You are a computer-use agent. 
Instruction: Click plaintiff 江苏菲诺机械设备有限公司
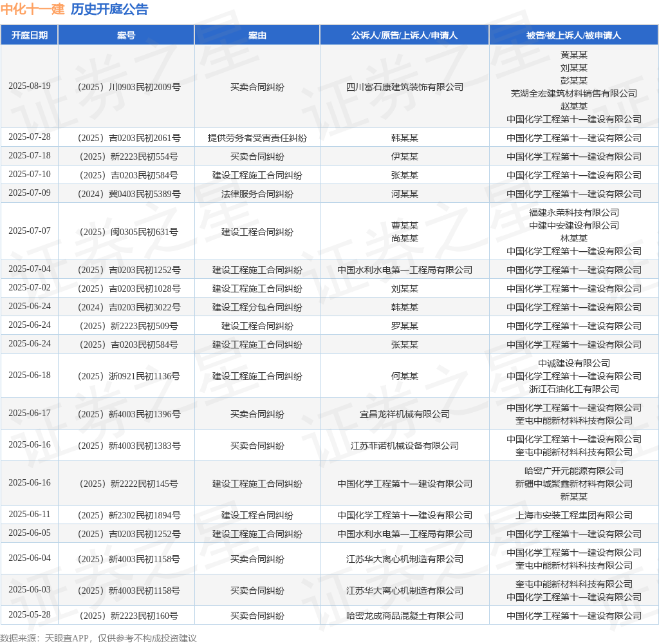pos(404,446)
